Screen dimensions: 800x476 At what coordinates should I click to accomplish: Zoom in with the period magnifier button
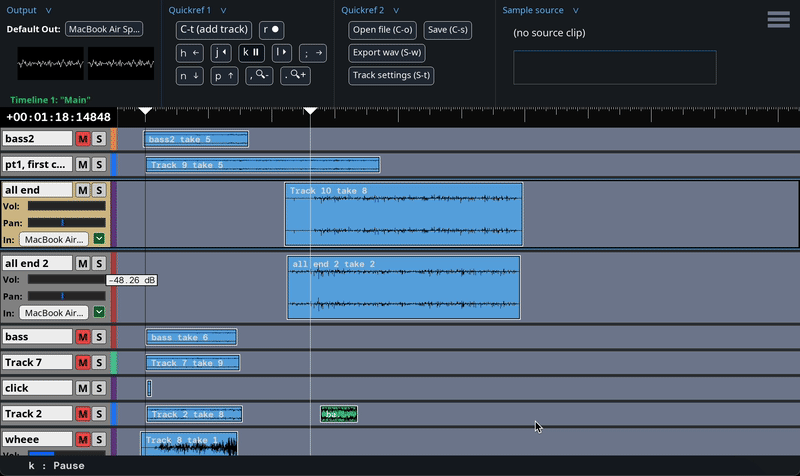pyautogui.click(x=295, y=76)
